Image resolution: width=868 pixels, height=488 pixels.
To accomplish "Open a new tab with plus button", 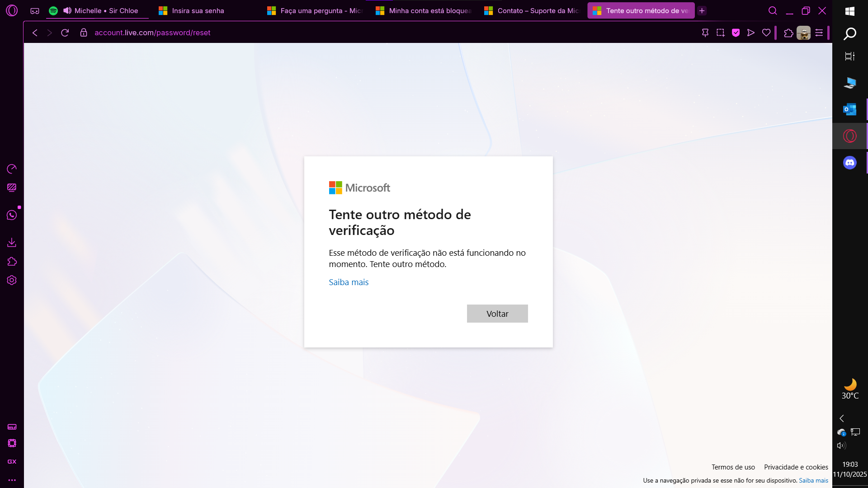I will 702,10.
